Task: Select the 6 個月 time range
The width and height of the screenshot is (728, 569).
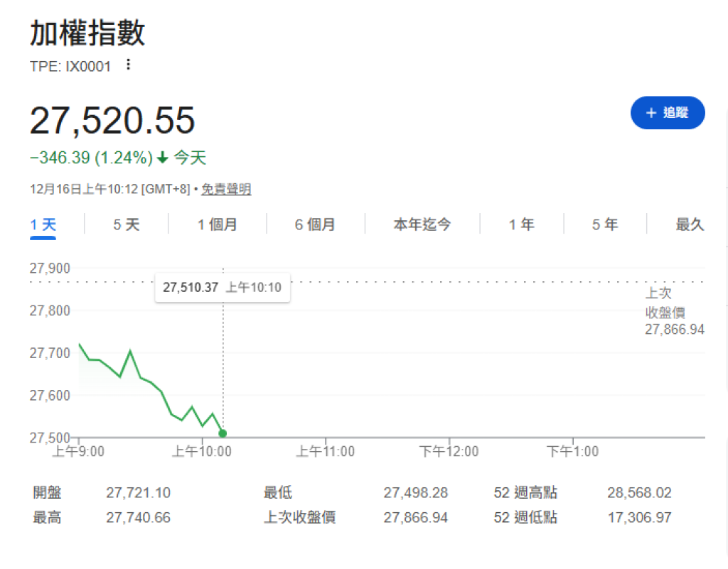Action: 315,224
